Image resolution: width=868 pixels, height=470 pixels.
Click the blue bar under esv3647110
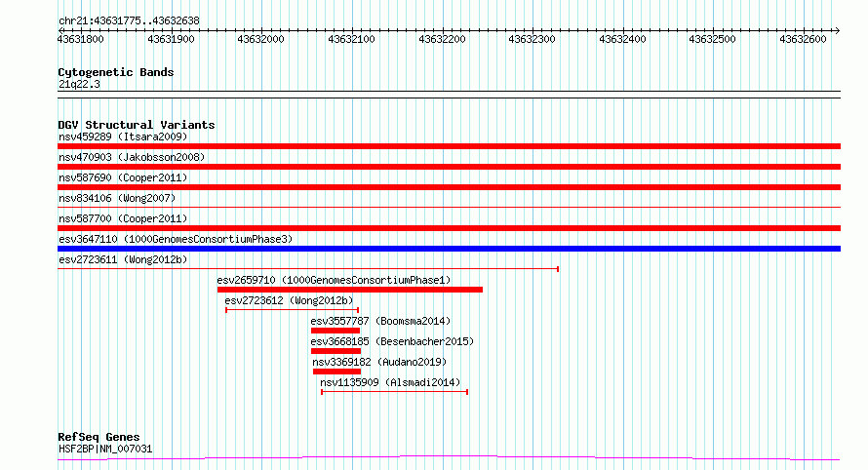[x=449, y=249]
